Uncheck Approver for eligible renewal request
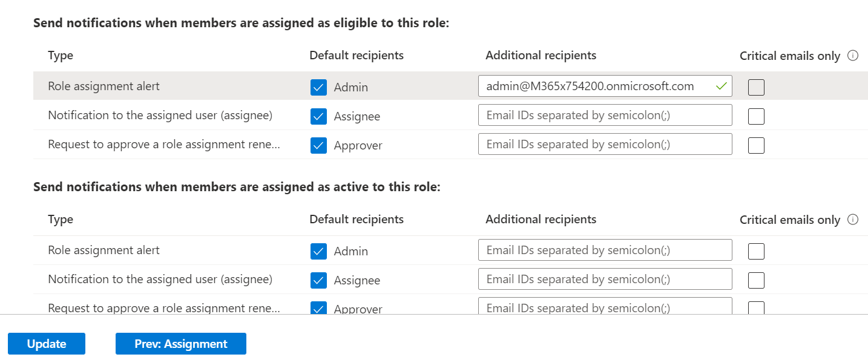 (x=318, y=145)
